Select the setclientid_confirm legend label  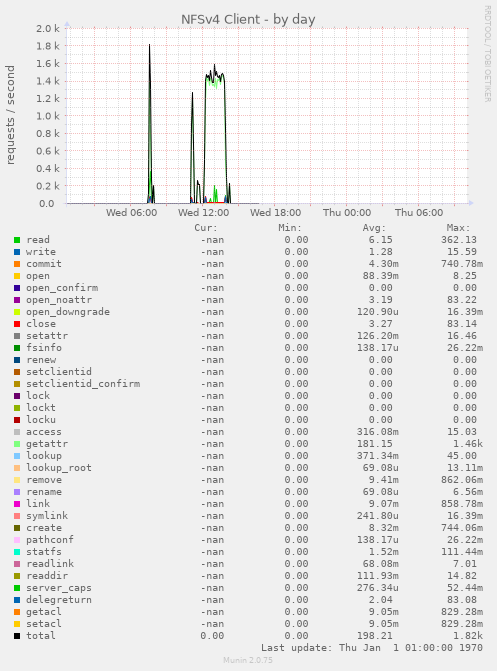point(83,383)
